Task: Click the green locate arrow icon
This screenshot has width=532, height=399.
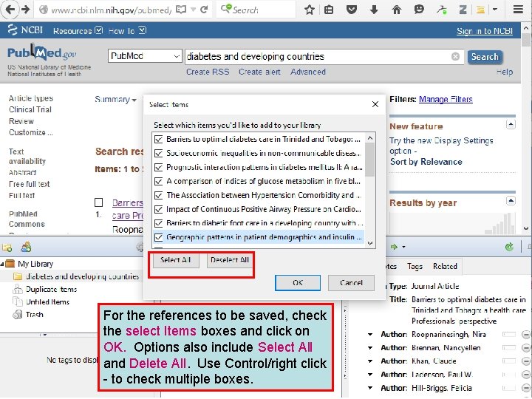Action: tap(395, 247)
